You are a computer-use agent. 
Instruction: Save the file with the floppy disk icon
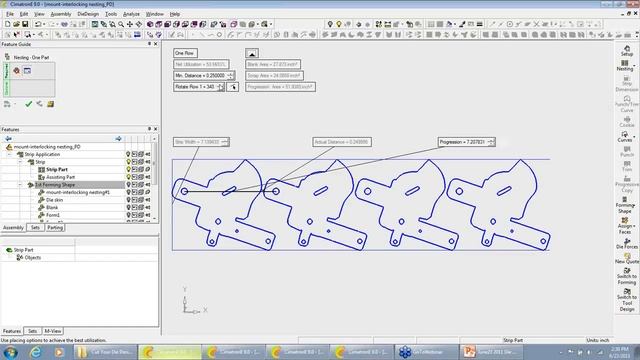click(25, 24)
